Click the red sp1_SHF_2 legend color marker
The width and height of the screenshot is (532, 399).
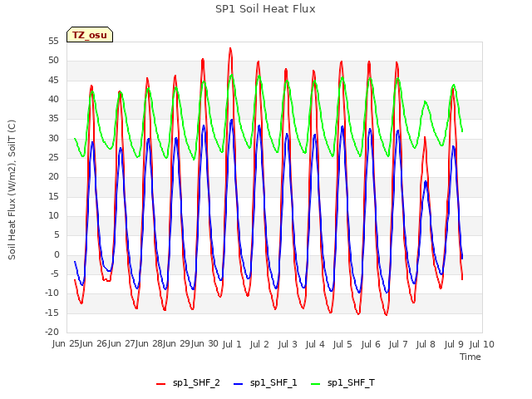point(160,384)
